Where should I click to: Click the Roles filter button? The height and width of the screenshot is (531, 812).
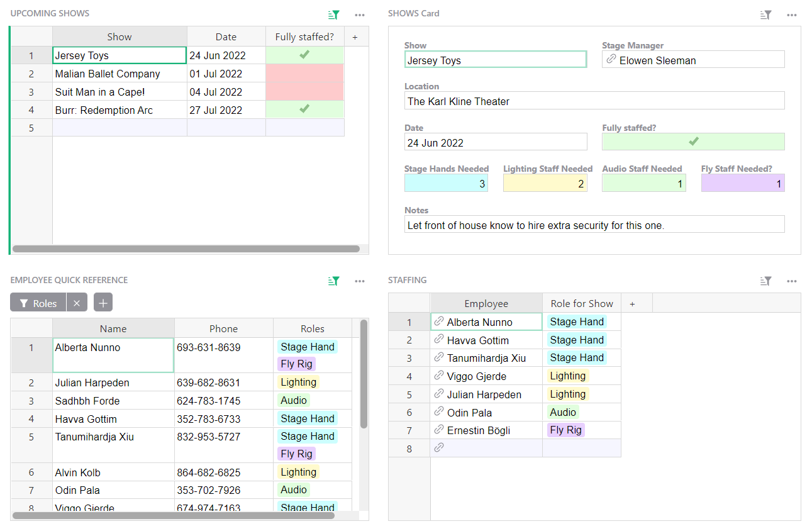coord(38,303)
